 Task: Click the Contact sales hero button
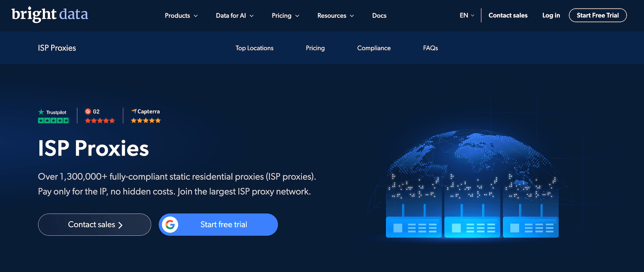pos(95,224)
